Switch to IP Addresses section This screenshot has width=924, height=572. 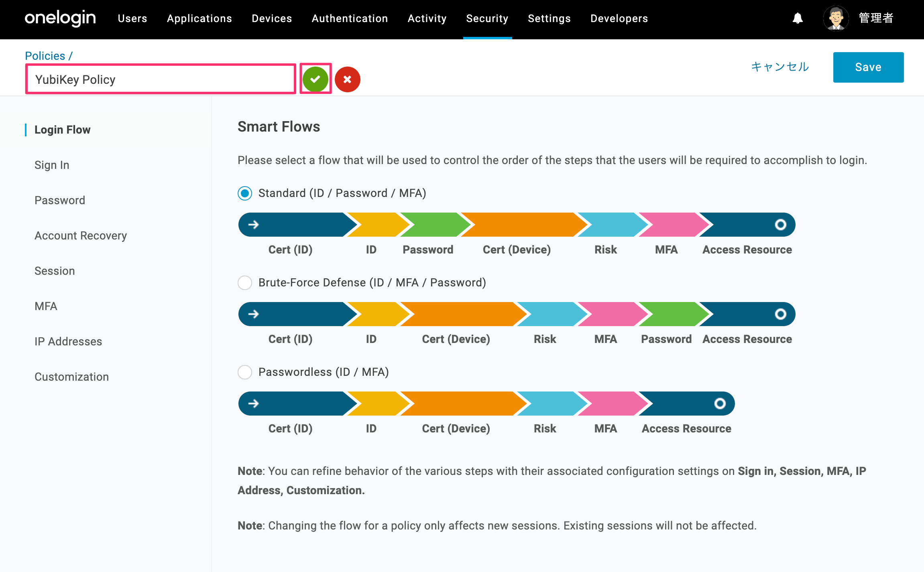point(68,342)
